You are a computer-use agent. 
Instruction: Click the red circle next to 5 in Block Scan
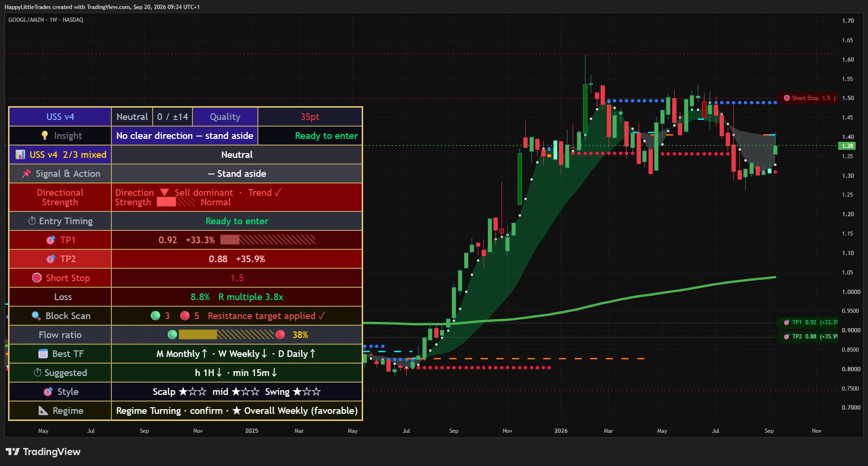(185, 316)
